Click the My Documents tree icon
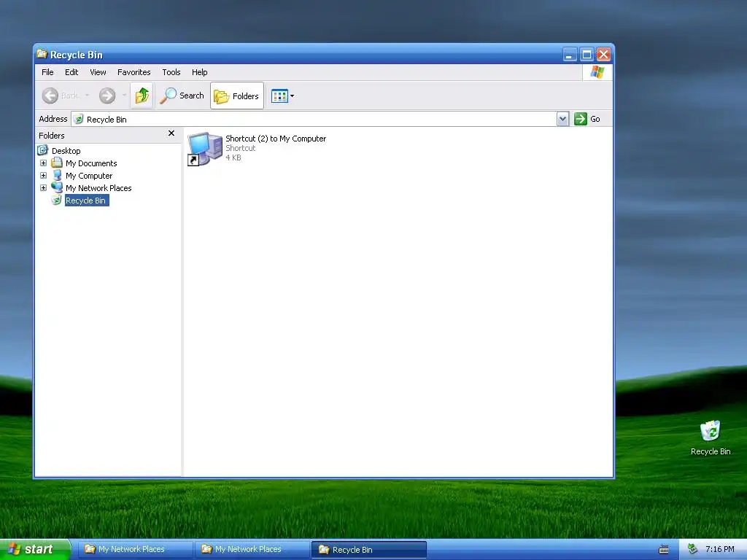 click(57, 163)
